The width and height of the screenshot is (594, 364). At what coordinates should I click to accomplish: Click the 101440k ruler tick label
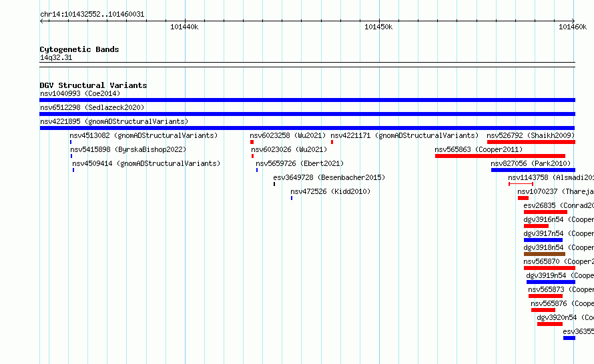[x=184, y=27]
